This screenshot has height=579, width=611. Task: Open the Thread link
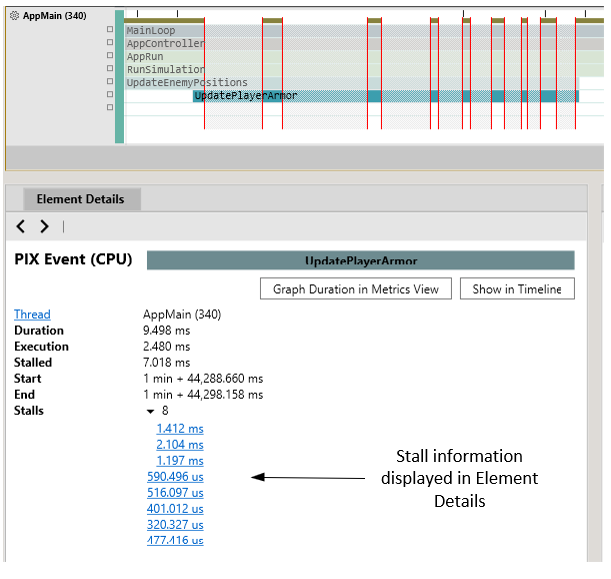pos(32,314)
